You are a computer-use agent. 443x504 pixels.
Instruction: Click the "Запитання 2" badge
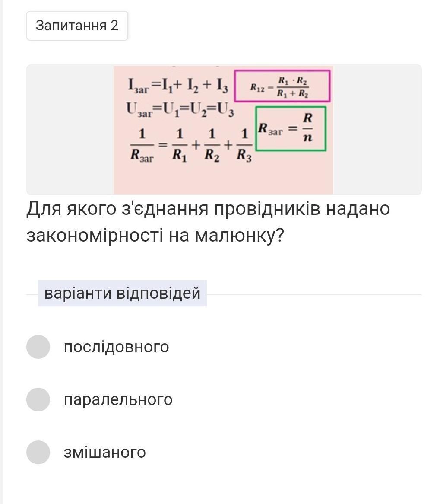pos(77,26)
